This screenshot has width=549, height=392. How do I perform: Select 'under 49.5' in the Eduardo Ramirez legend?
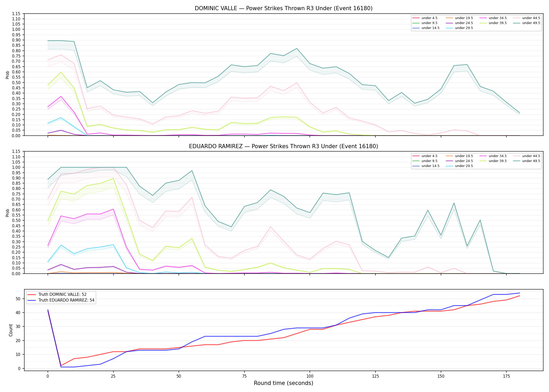coord(531,161)
